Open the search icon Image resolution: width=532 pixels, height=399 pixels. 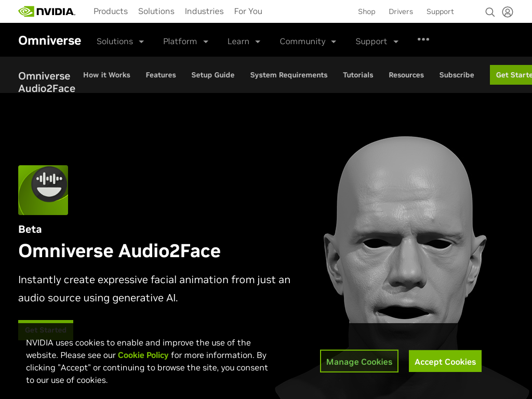[489, 12]
